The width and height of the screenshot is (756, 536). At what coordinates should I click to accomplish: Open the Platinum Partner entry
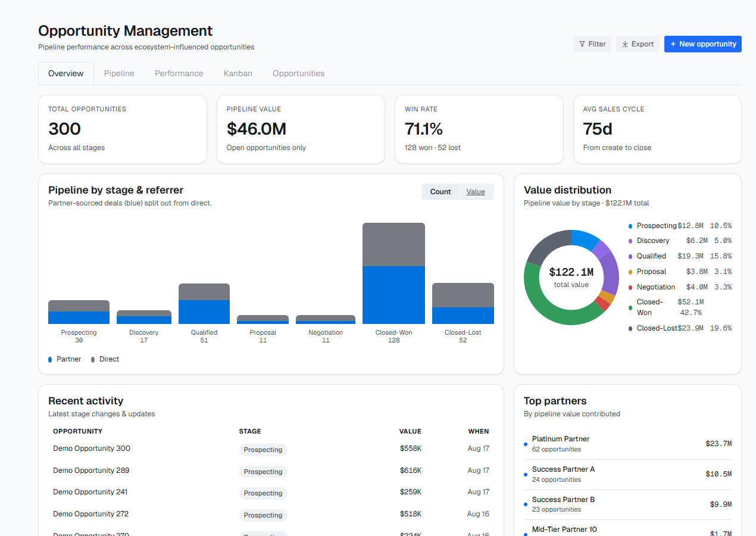[x=627, y=444]
